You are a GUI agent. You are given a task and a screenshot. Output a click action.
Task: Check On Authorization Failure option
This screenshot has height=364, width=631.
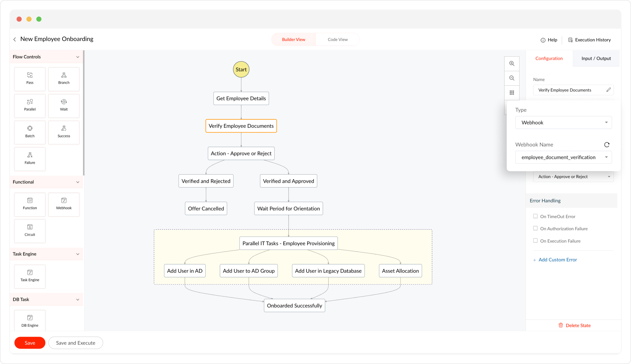coord(535,228)
